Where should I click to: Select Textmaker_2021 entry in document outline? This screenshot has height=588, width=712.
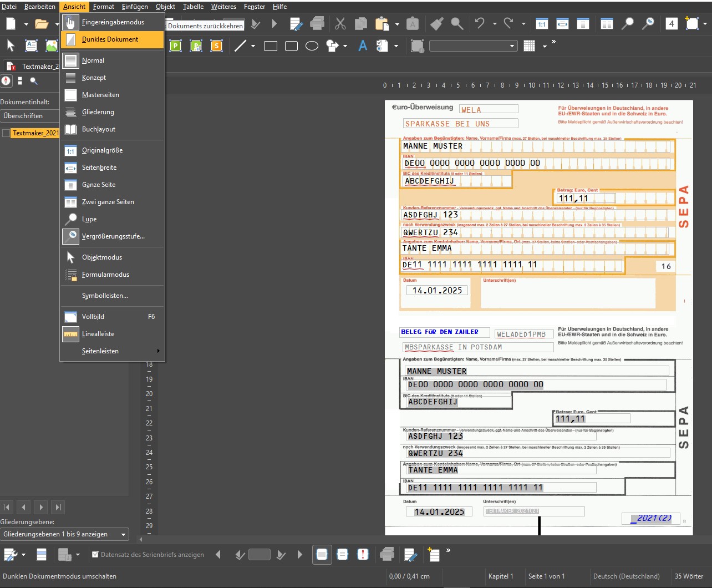35,133
